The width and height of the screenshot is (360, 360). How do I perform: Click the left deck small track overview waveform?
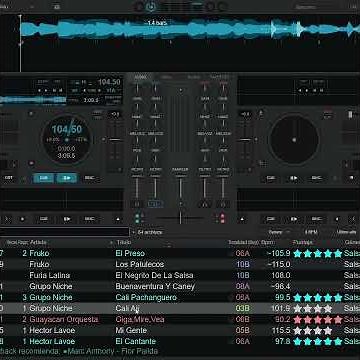(x=33, y=100)
